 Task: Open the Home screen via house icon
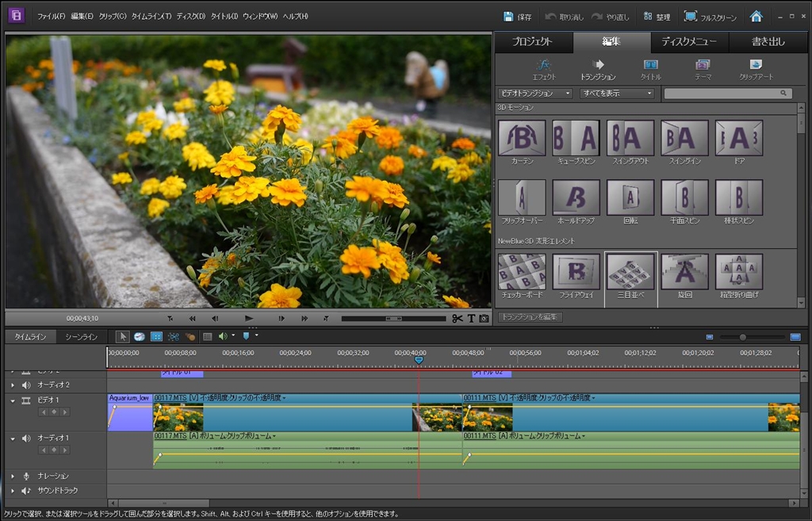point(756,16)
